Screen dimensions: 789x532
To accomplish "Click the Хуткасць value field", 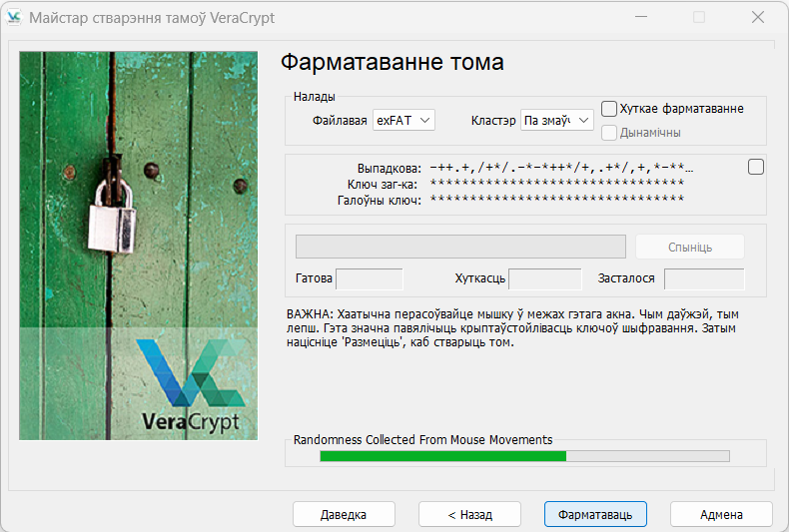I will click(545, 279).
